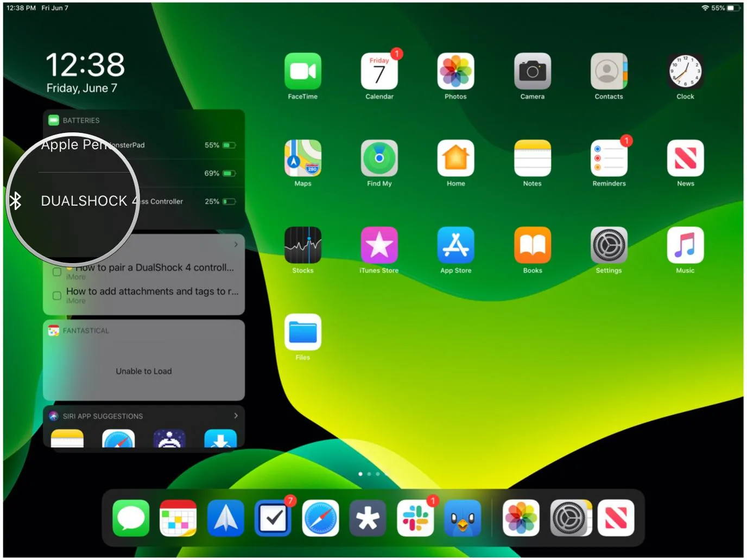Open the News app in the grid
Image resolution: width=747 pixels, height=560 pixels.
(685, 158)
